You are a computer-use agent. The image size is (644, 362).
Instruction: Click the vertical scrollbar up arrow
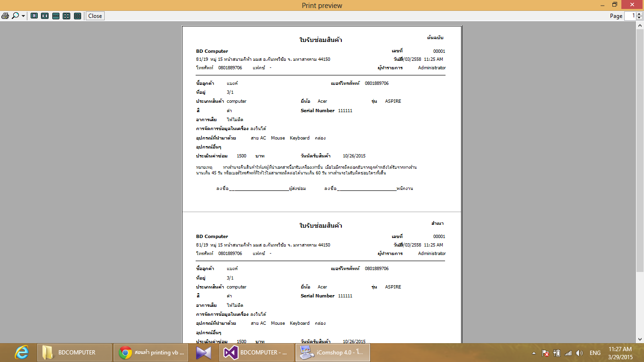coord(640,25)
